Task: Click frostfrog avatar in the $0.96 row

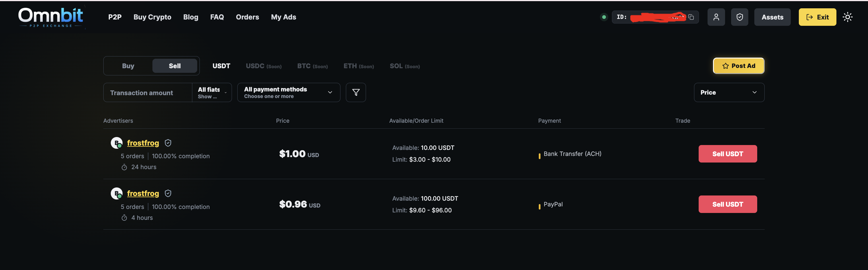Action: tap(117, 193)
